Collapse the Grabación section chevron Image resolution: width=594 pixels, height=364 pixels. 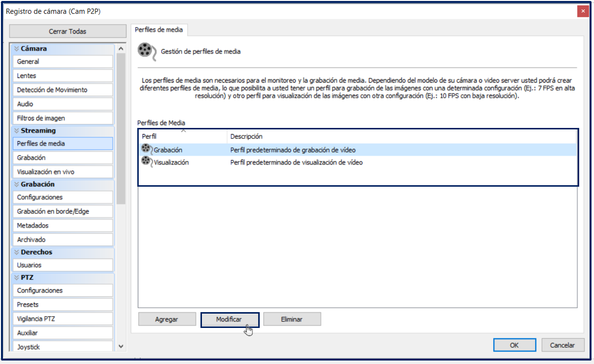tap(16, 184)
